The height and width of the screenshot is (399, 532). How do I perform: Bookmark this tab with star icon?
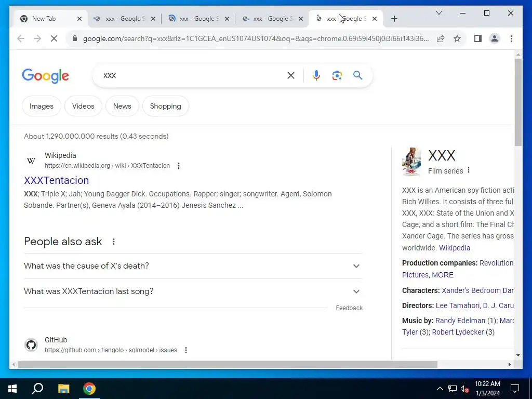[457, 38]
